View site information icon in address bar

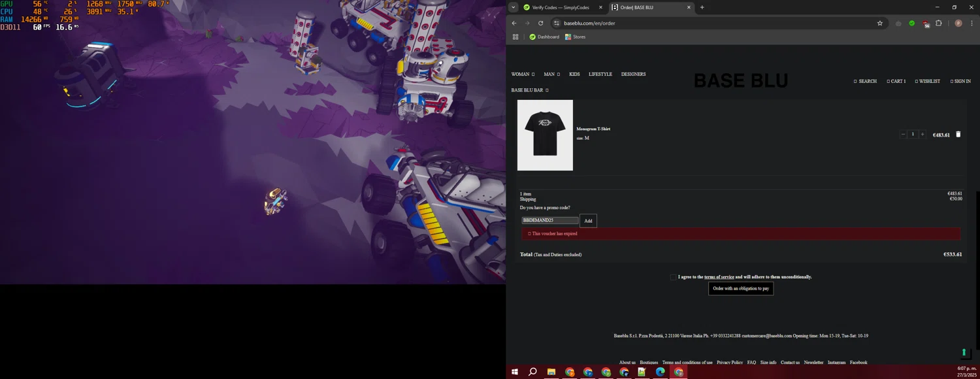pos(556,23)
